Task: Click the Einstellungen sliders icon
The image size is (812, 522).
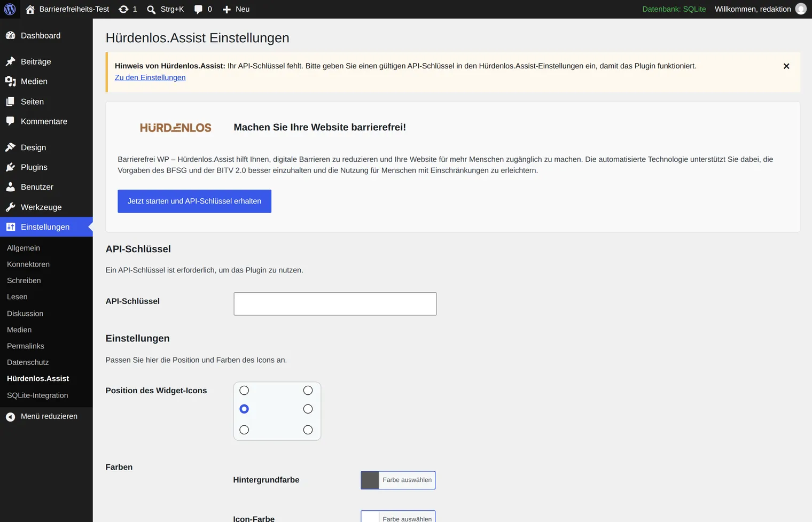Action: (x=10, y=227)
